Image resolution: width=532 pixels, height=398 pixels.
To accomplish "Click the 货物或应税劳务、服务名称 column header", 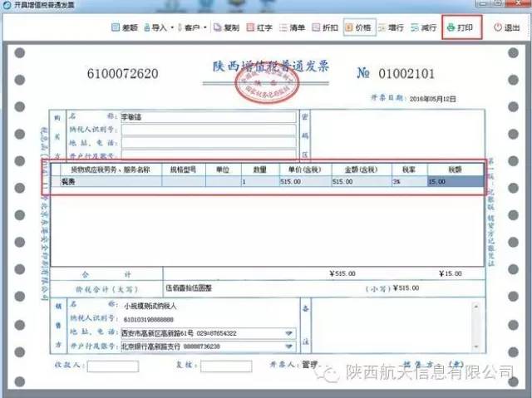I will (111, 170).
